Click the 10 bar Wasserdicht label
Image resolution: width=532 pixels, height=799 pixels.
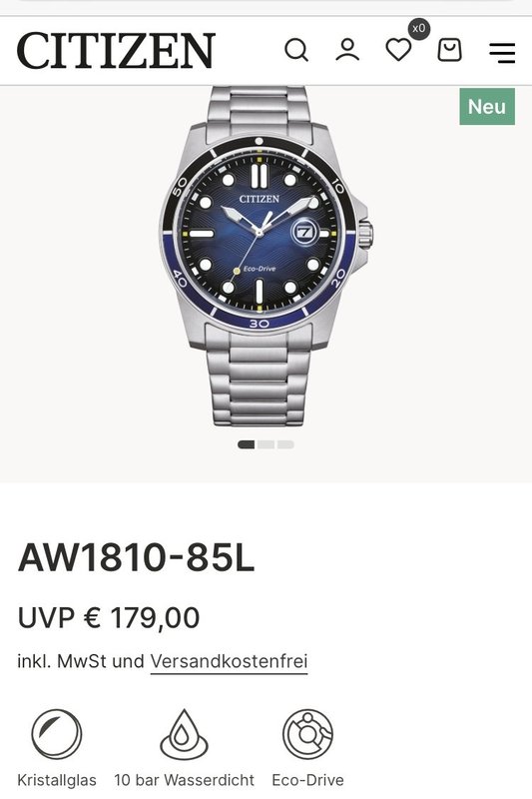(184, 780)
